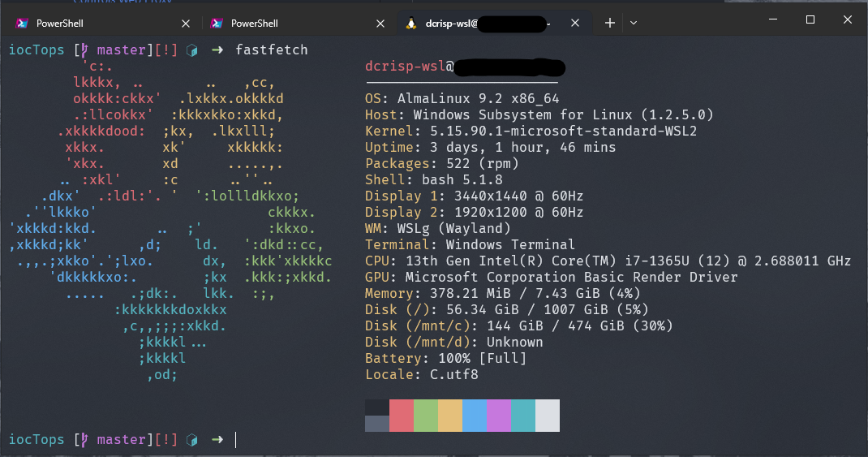Place cursor at the bottom prompt input

(x=236, y=440)
